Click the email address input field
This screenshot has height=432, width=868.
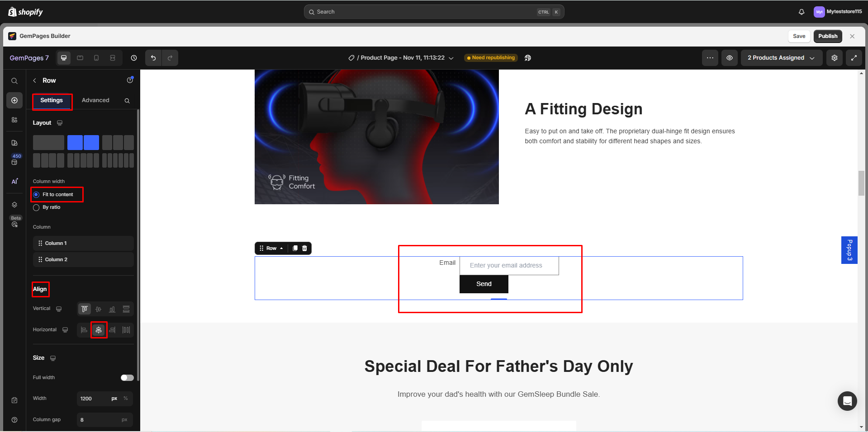tap(509, 265)
